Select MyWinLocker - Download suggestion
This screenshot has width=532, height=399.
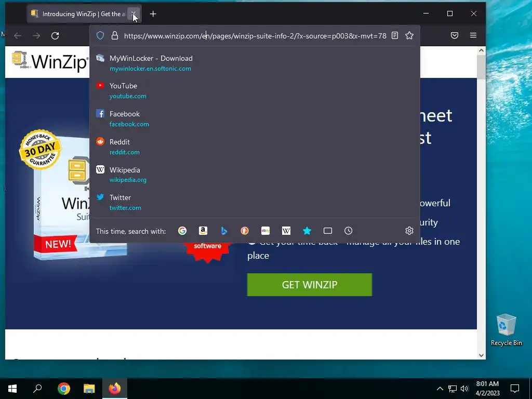click(x=255, y=63)
